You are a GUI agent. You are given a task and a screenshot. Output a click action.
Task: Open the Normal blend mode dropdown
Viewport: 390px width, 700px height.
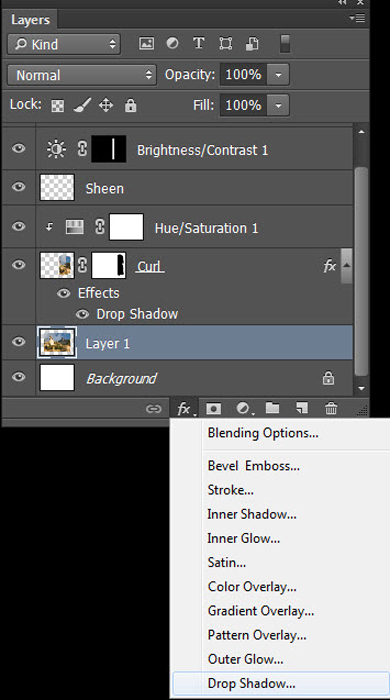tap(82, 75)
